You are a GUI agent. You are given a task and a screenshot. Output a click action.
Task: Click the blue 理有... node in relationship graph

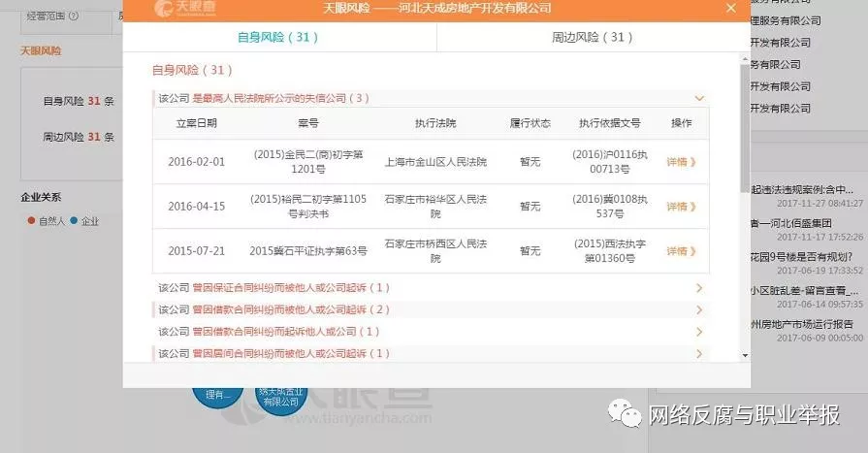(218, 396)
